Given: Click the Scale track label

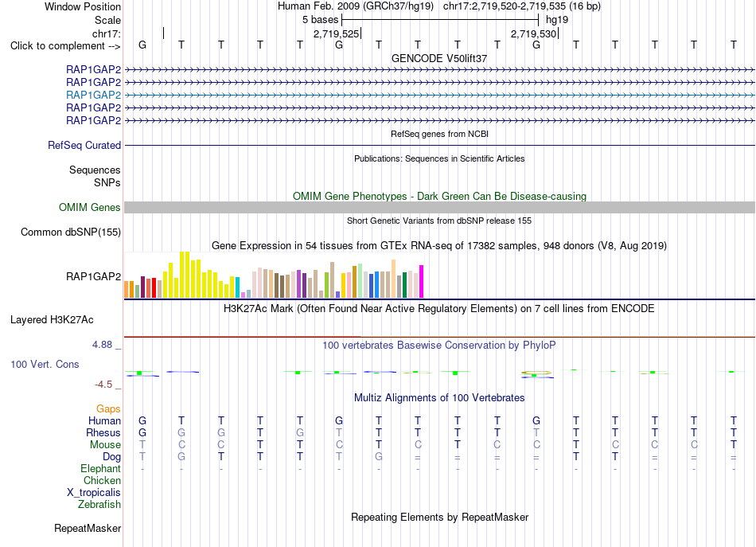Looking at the screenshot, I should tap(107, 20).
